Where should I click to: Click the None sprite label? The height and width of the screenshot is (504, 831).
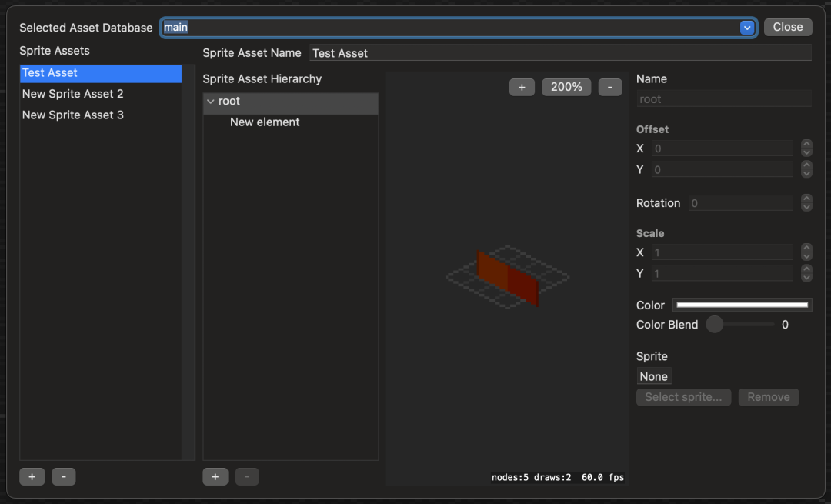click(653, 376)
